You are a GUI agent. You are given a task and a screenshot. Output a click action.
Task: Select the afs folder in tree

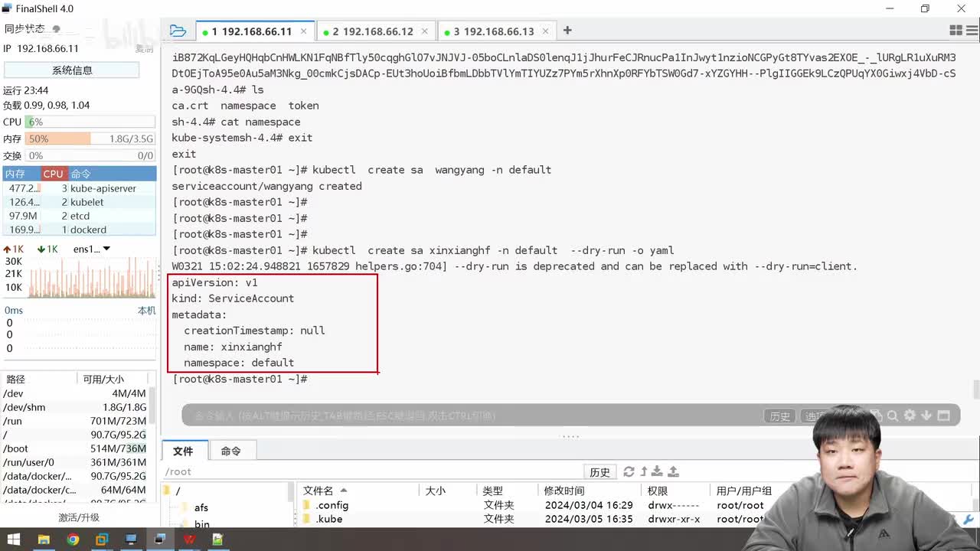pyautogui.click(x=194, y=507)
